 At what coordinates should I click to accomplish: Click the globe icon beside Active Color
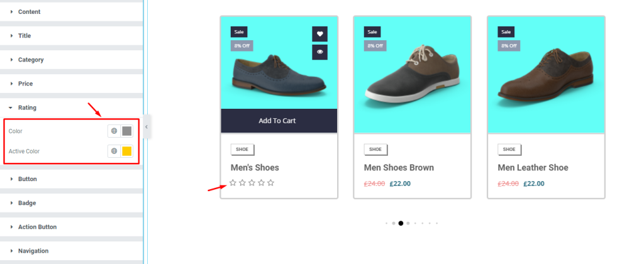(x=114, y=151)
